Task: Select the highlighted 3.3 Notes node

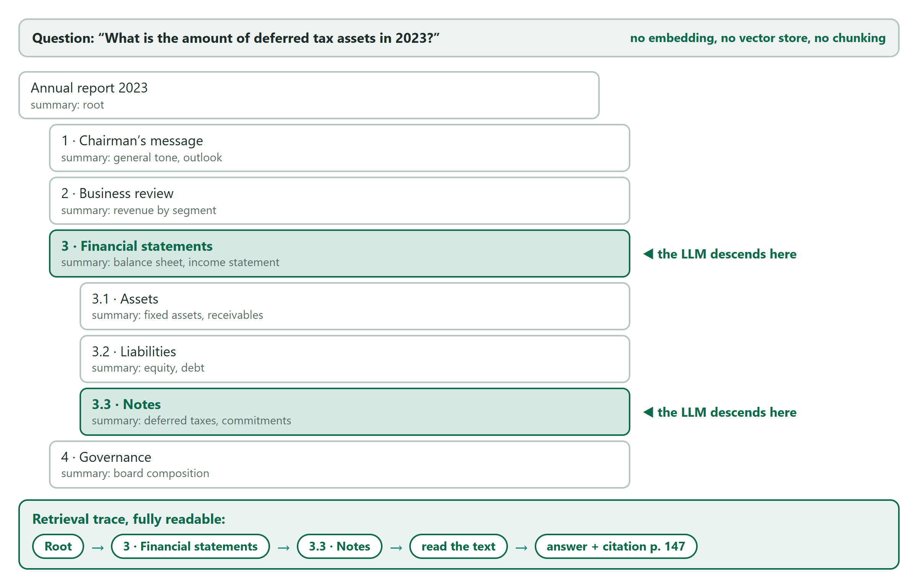Action: pyautogui.click(x=355, y=412)
